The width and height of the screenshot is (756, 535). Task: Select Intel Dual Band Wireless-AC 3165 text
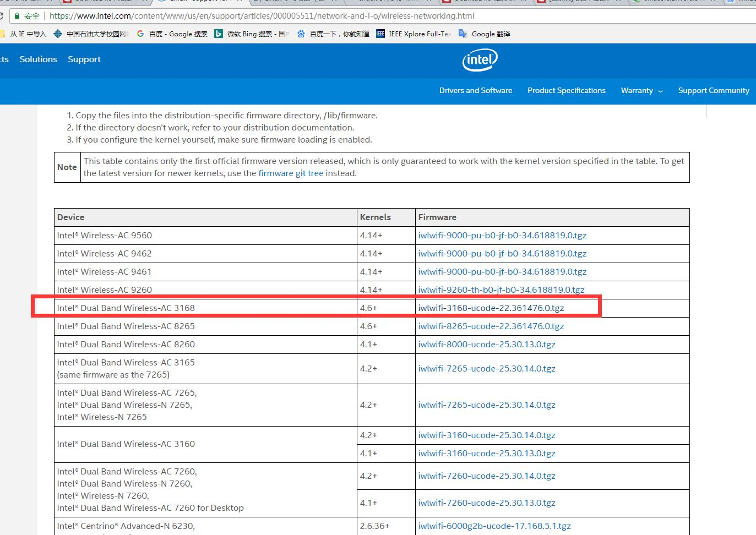126,362
